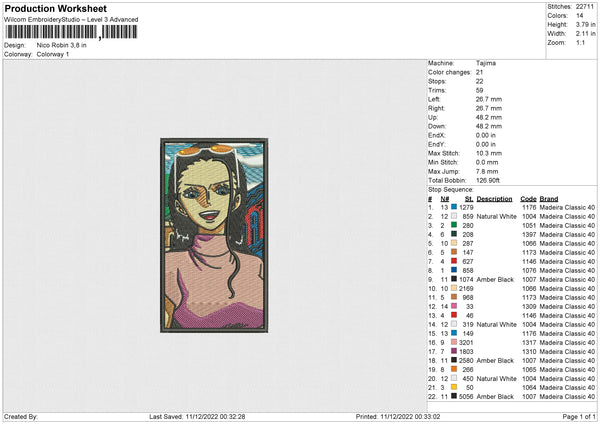The height and width of the screenshot is (424, 600).
Task: Click the Stops value 22
Action: tap(479, 81)
